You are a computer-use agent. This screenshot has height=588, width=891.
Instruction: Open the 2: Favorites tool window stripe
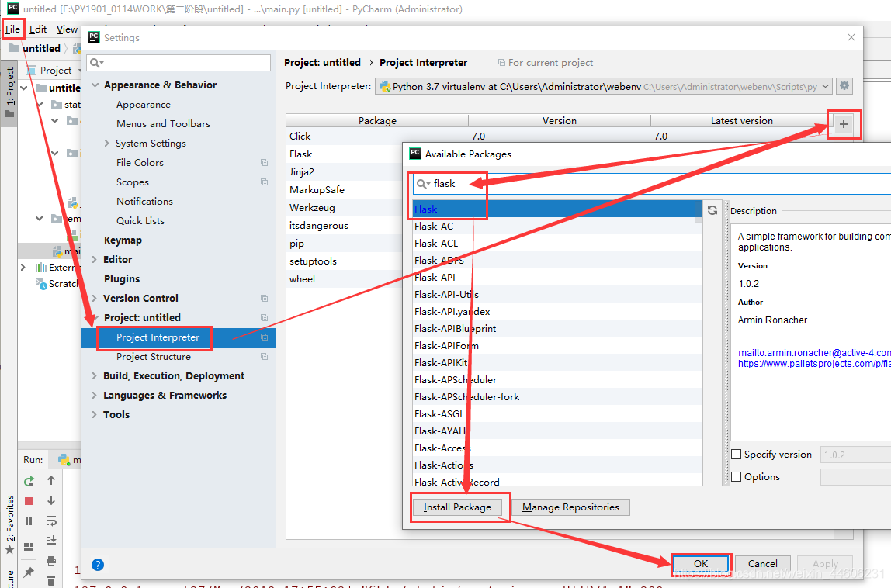coord(9,524)
